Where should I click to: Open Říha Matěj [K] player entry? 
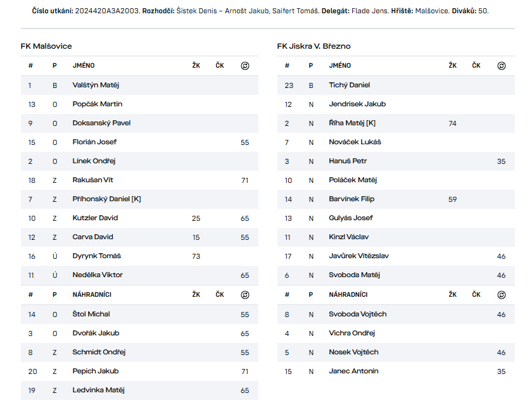pyautogui.click(x=352, y=123)
